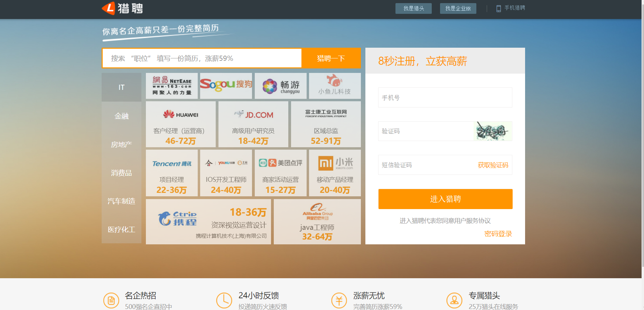The width and height of the screenshot is (644, 310).
Task: Click the 专属猎头 person icon
Action: (x=454, y=300)
